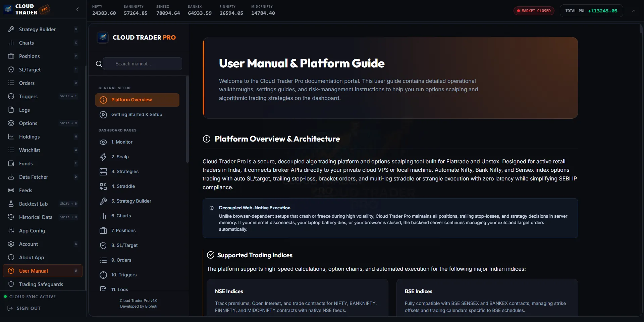Click the About App info icon

click(11, 257)
